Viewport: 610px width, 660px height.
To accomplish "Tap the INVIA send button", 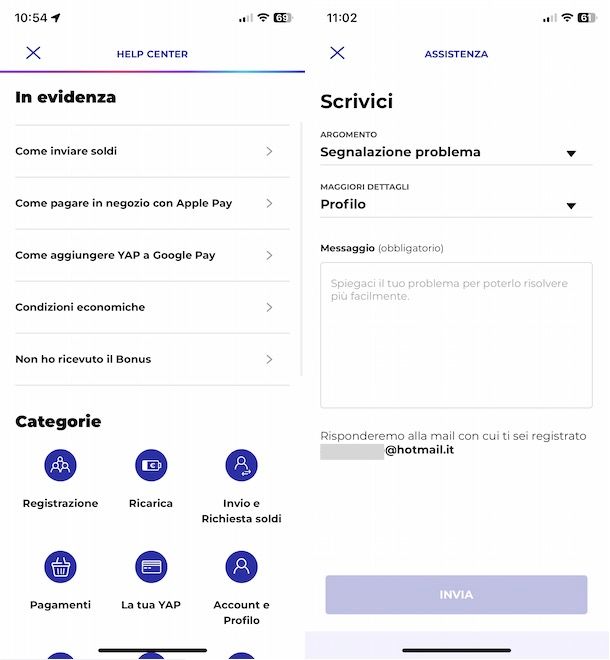I will pyautogui.click(x=456, y=594).
